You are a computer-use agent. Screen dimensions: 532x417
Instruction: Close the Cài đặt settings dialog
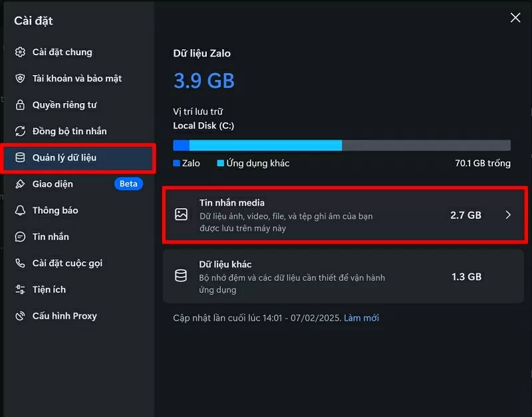(x=515, y=18)
